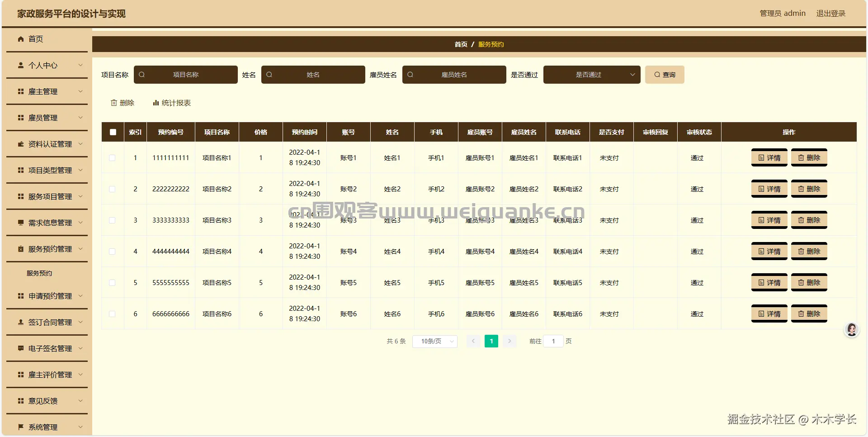Open the 首页 sidebar menu item
Screen dimensions: 868x437
coord(47,39)
